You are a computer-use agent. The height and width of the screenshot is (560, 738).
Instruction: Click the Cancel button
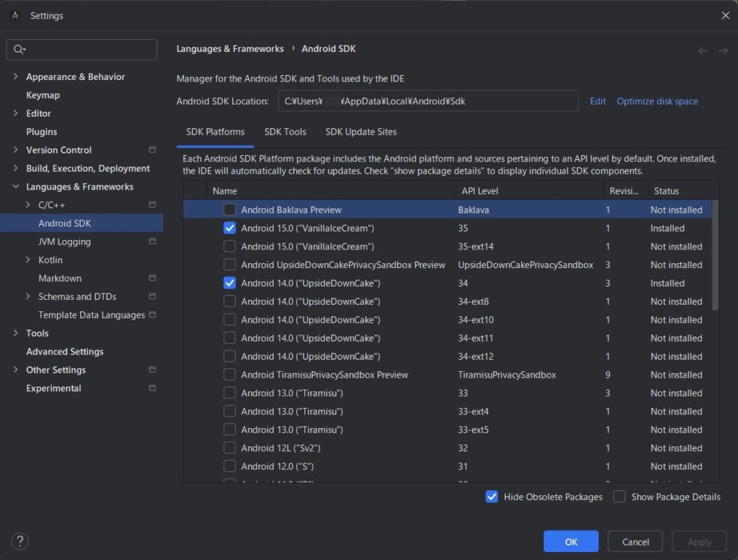tap(636, 542)
